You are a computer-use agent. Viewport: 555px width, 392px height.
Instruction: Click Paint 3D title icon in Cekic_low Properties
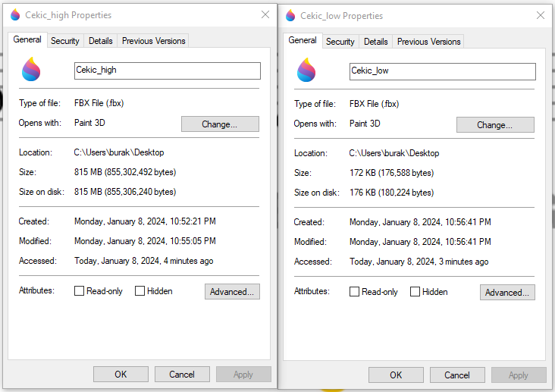(290, 16)
